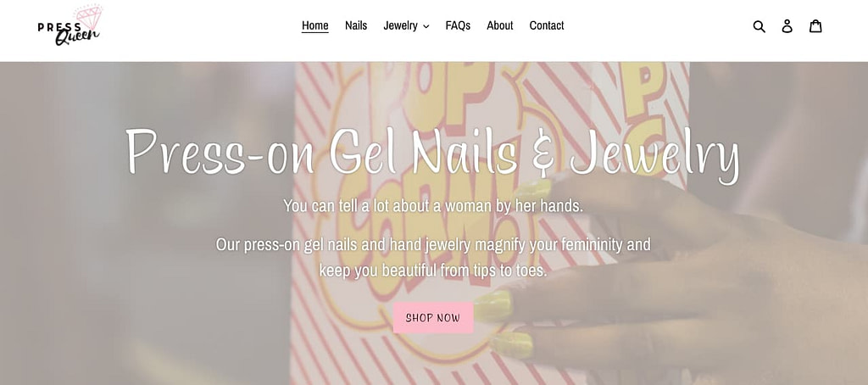Open the shopping cart bag icon
868x385 pixels.
point(815,26)
